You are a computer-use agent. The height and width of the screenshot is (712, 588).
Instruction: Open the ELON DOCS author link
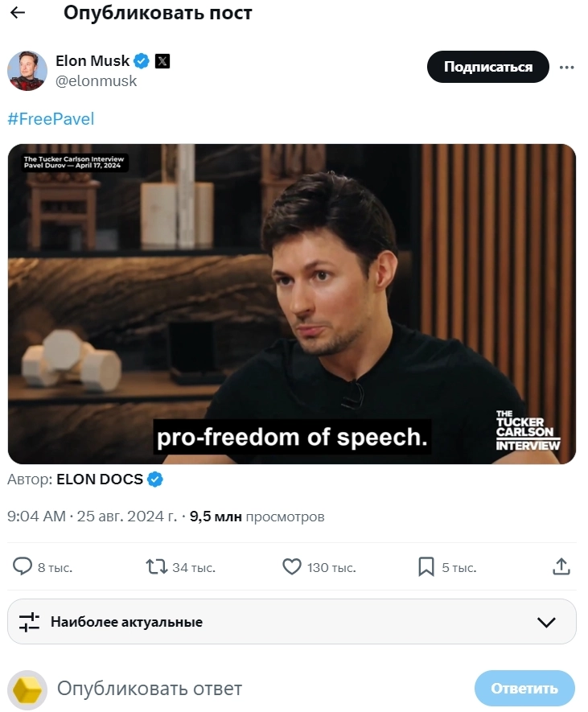tap(100, 479)
